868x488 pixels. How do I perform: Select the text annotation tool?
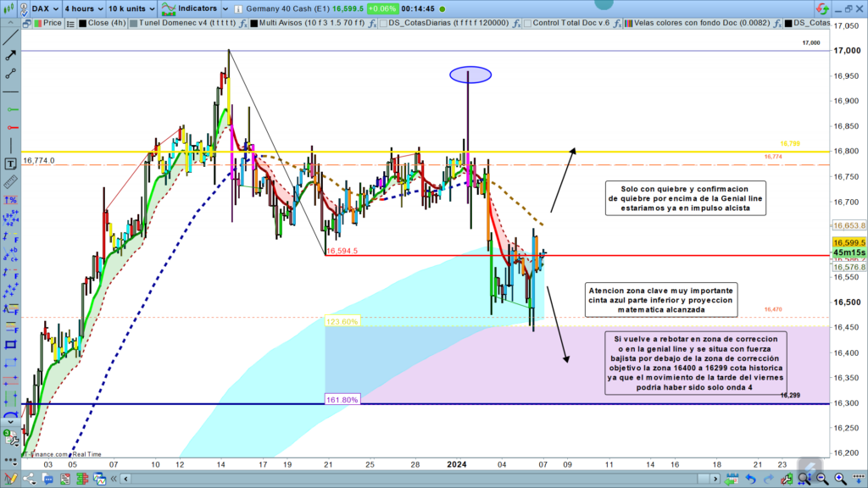click(x=11, y=164)
